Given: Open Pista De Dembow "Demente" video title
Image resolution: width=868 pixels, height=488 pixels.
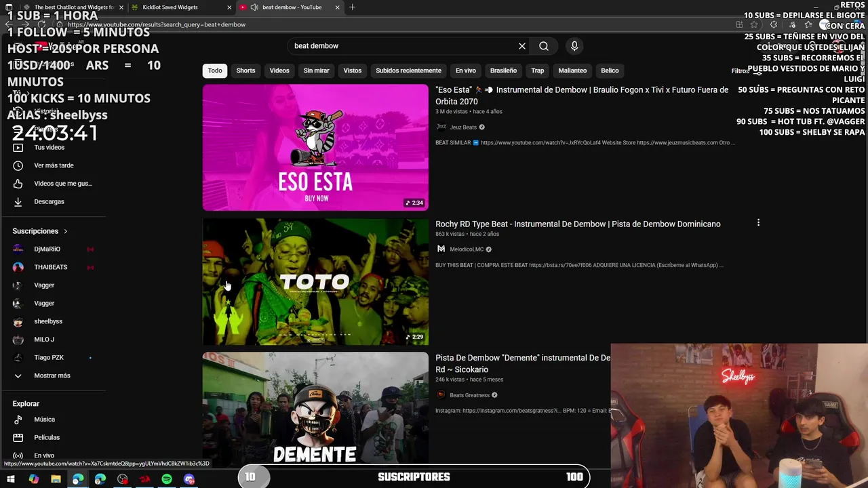Looking at the screenshot, I should (523, 364).
